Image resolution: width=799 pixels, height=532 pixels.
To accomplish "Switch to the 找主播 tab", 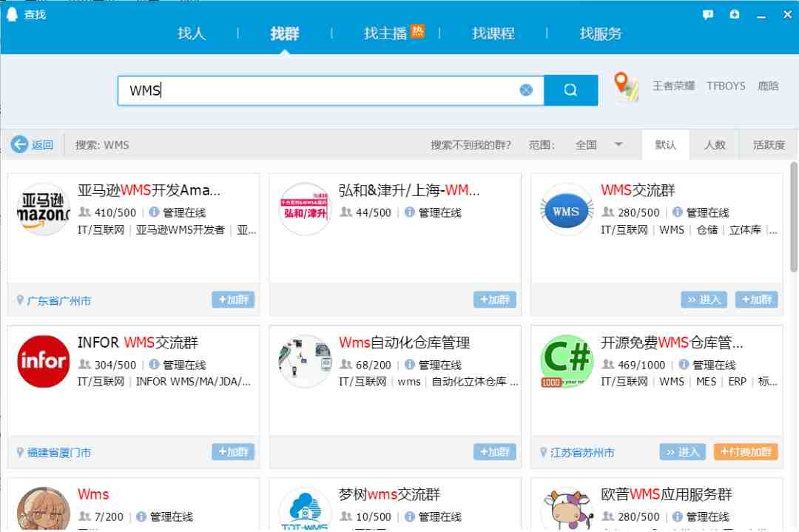I will pyautogui.click(x=385, y=33).
